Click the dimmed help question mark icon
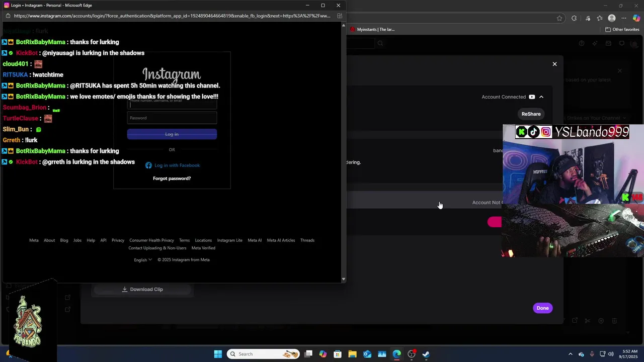Screen dimensions: 644x362 [x=582, y=43]
